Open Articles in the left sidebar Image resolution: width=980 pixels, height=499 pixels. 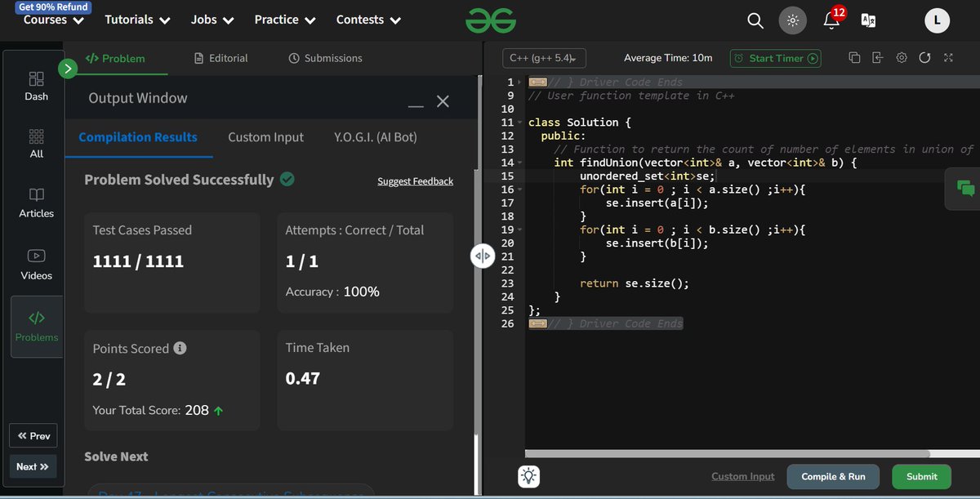tap(36, 203)
